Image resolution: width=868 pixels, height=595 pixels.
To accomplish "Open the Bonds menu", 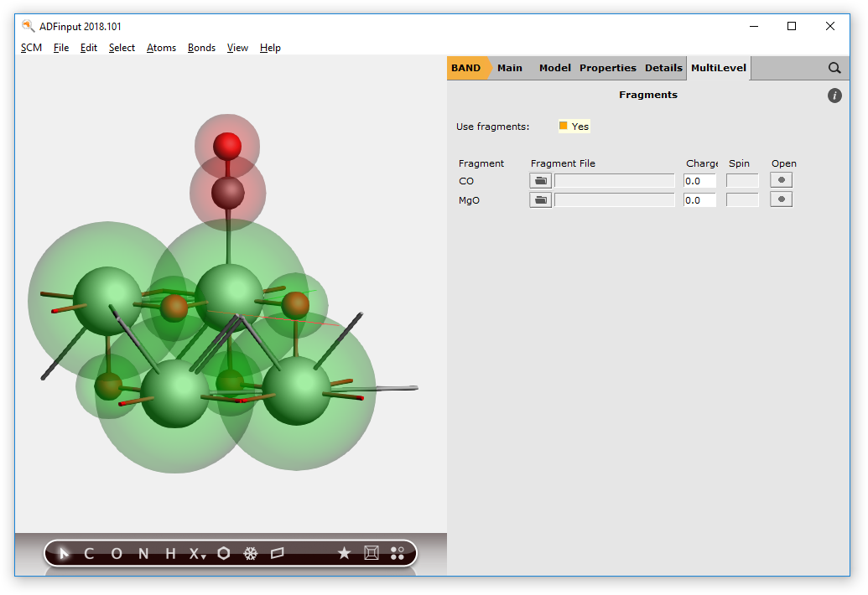I will pyautogui.click(x=201, y=48).
